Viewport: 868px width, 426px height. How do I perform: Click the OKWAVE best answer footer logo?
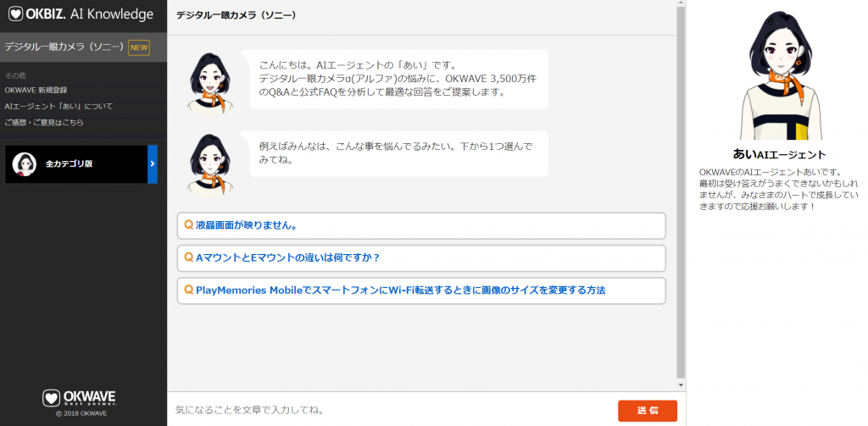(x=81, y=398)
